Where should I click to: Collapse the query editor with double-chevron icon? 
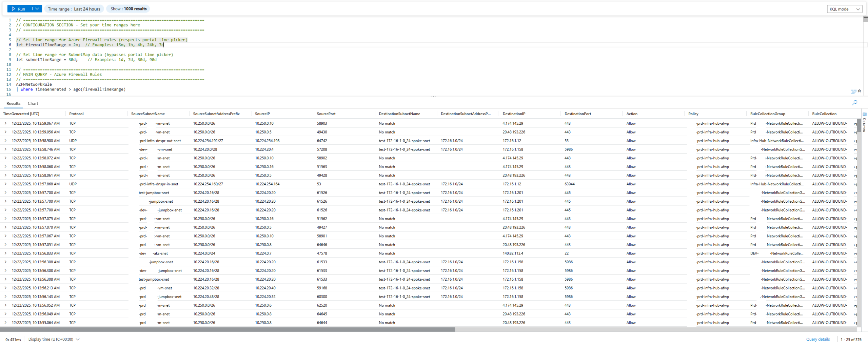click(x=859, y=91)
